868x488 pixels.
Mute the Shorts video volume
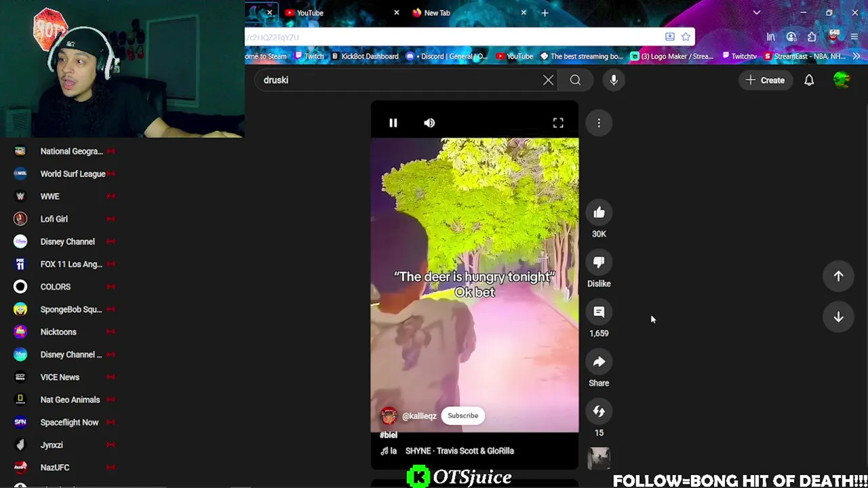pyautogui.click(x=429, y=123)
